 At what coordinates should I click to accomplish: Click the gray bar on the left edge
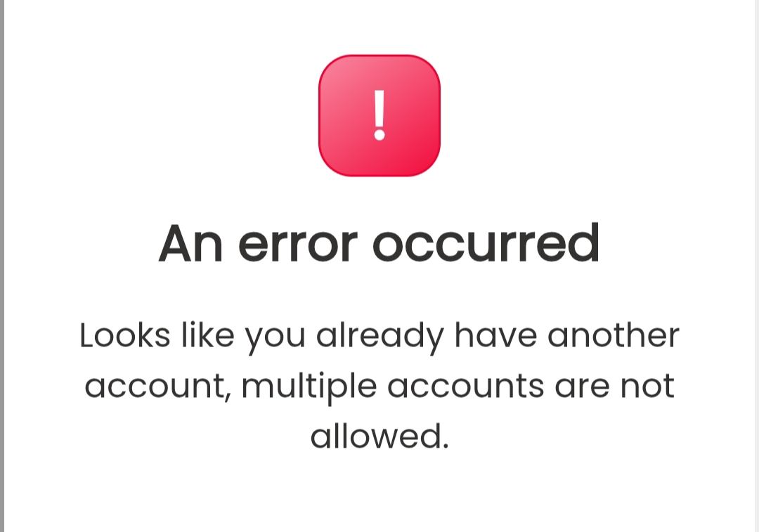[x=2, y=266]
